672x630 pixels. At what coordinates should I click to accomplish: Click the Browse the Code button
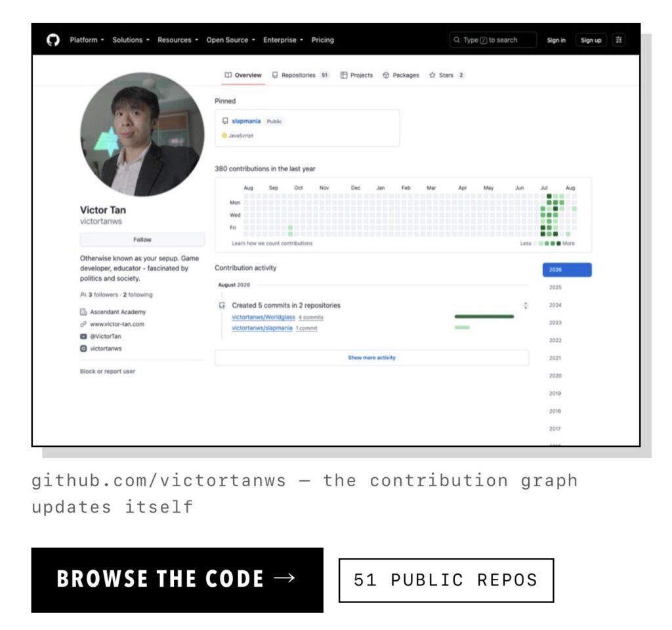coord(177,579)
